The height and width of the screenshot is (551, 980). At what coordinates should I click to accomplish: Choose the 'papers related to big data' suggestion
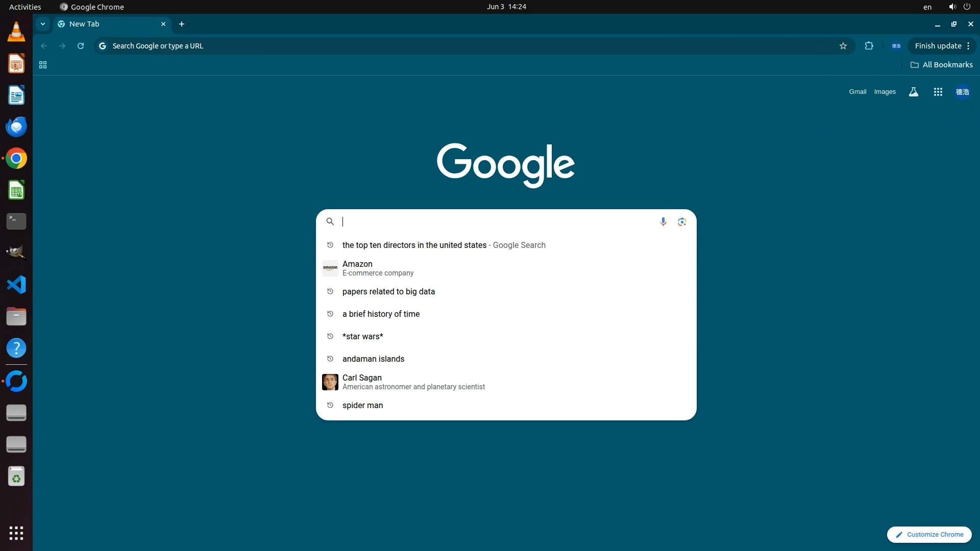pyautogui.click(x=388, y=291)
